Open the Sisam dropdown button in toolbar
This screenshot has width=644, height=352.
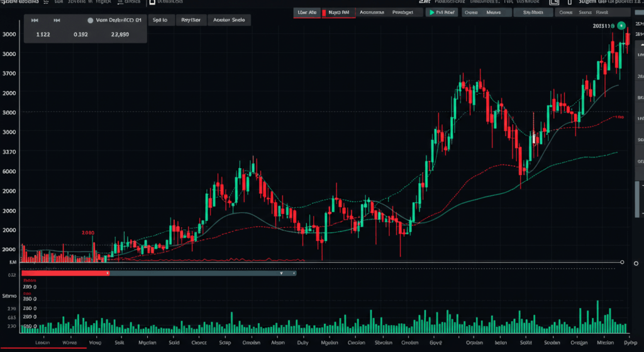click(533, 13)
